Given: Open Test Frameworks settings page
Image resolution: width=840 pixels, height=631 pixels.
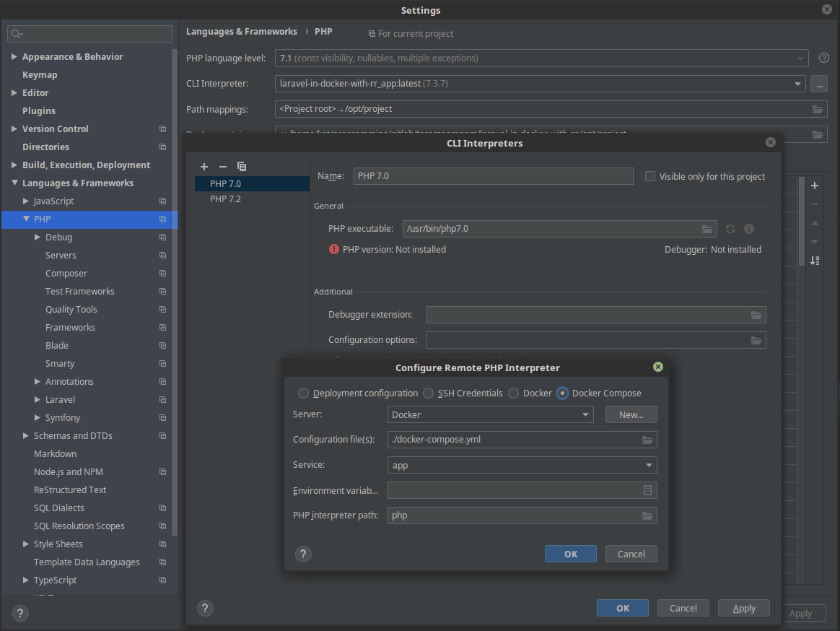Looking at the screenshot, I should [80, 292].
